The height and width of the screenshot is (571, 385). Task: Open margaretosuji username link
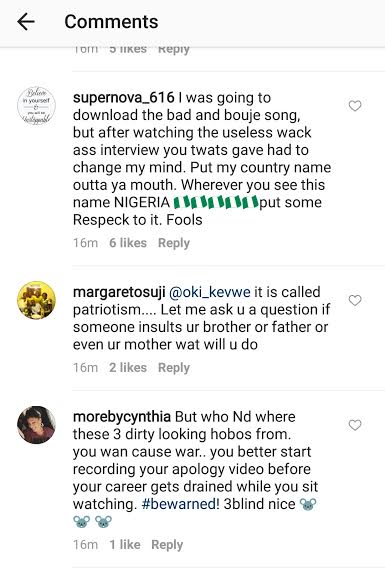(x=119, y=292)
